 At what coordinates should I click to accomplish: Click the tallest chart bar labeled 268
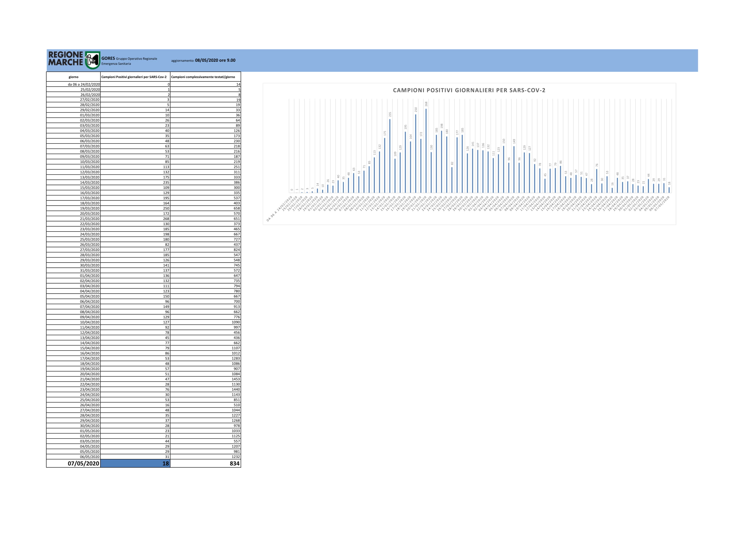426,151
